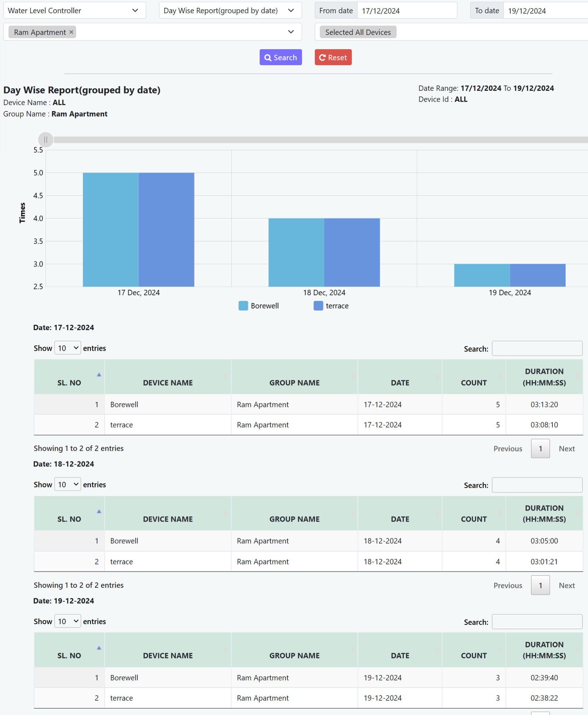This screenshot has height=715, width=588.
Task: Go to Next page of 17-12-2024 table
Action: (566, 448)
